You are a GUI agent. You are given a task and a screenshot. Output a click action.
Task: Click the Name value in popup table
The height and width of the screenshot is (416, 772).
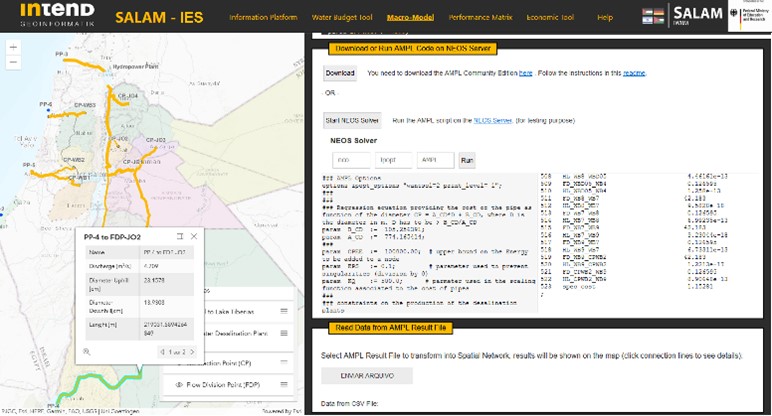pyautogui.click(x=166, y=252)
